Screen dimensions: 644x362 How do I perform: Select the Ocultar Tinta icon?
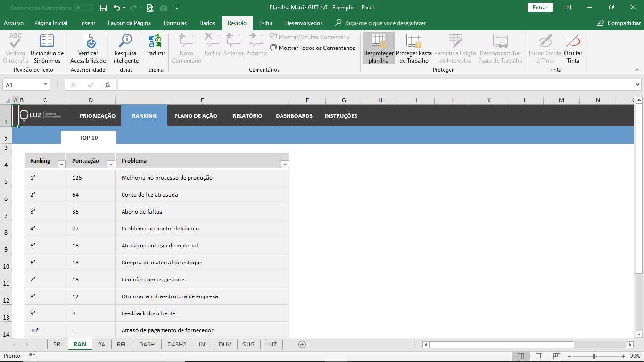pyautogui.click(x=573, y=41)
